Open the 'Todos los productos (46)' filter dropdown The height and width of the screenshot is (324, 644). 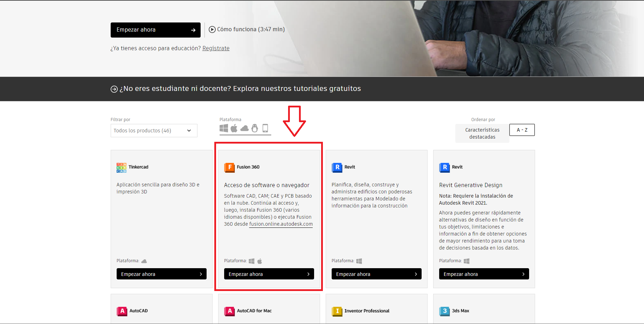pyautogui.click(x=154, y=131)
